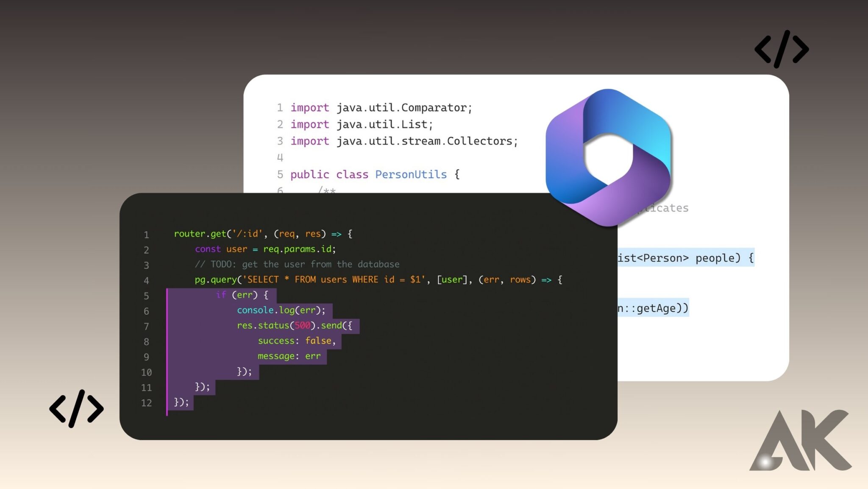Click the 'success: false' line
Screen dimensions: 868x489
tap(296, 341)
